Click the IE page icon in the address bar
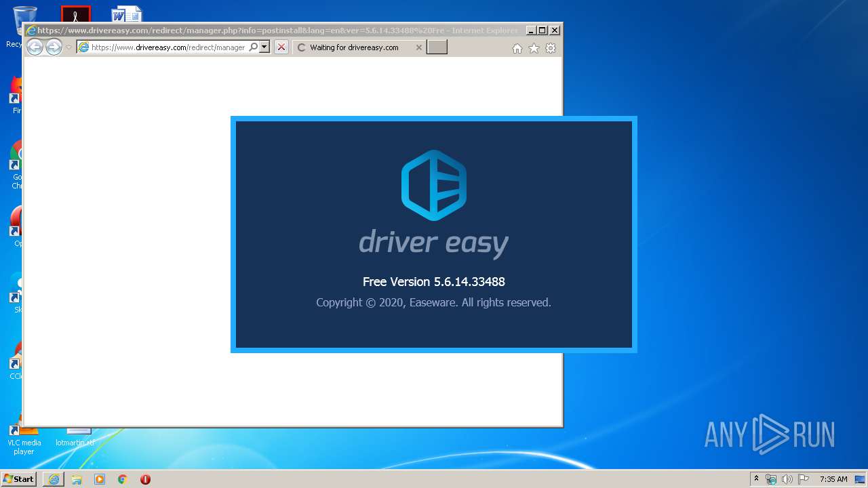 point(84,47)
